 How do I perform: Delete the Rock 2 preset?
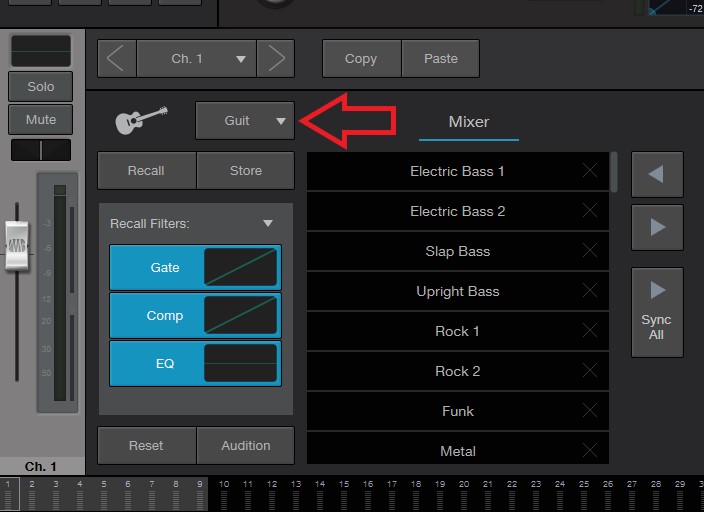point(590,371)
